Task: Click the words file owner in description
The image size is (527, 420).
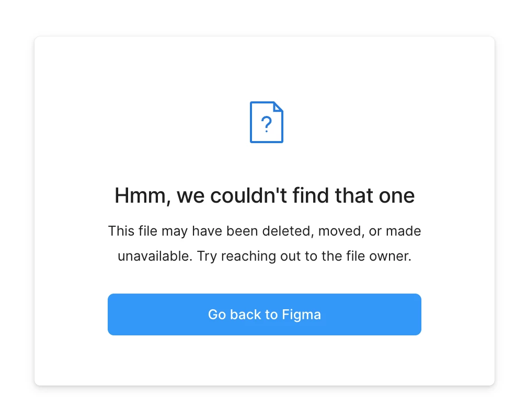Action: tap(379, 256)
